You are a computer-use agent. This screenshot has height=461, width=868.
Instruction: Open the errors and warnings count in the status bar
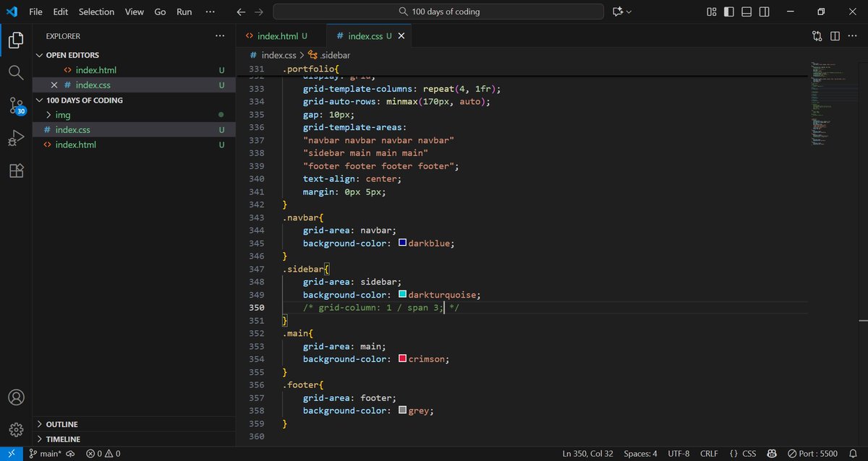click(103, 454)
